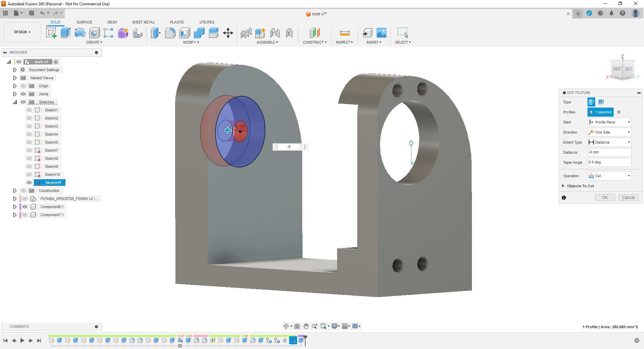Click the Taper Angle input field
Image resolution: width=644 pixels, height=349 pixels.
click(609, 162)
